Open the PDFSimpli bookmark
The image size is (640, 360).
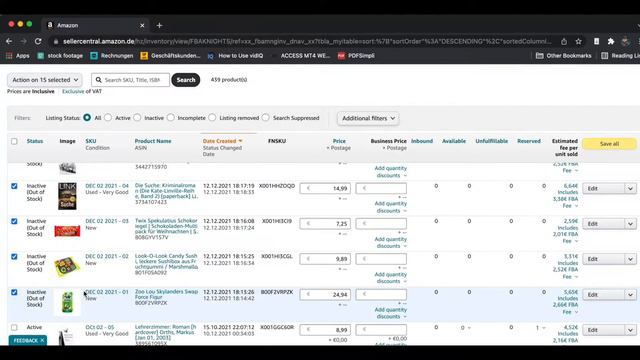click(356, 56)
